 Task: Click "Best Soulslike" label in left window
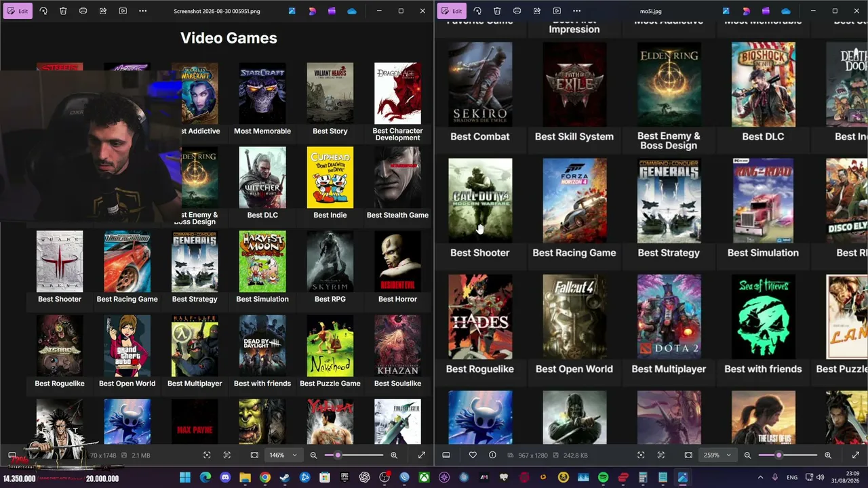[397, 383]
